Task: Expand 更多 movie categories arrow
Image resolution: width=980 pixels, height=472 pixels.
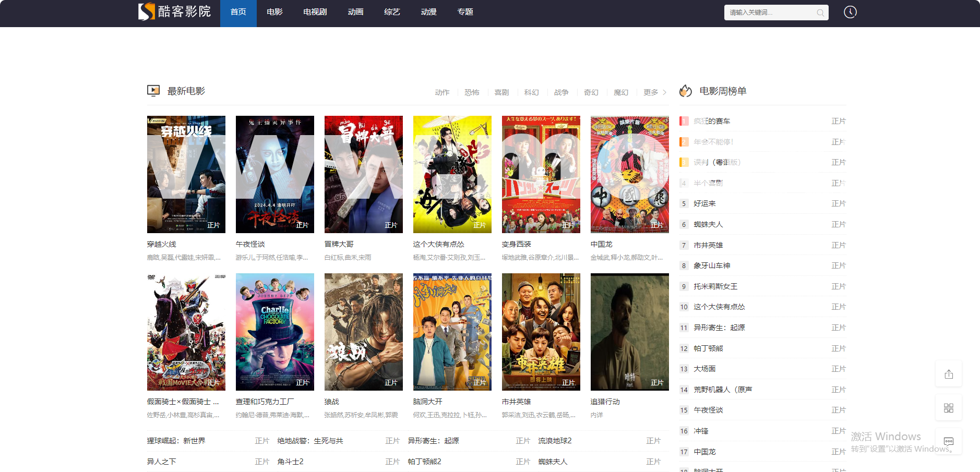Action: point(664,92)
